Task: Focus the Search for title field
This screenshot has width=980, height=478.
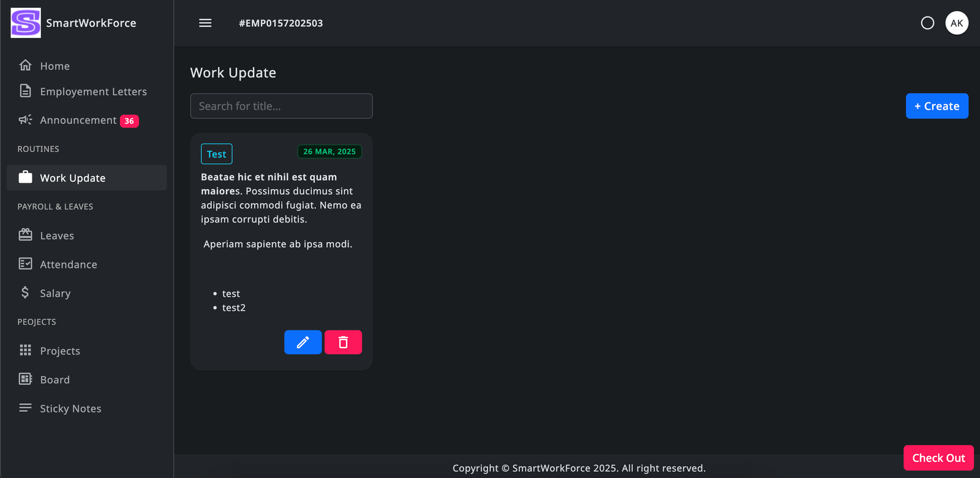Action: coord(281,106)
